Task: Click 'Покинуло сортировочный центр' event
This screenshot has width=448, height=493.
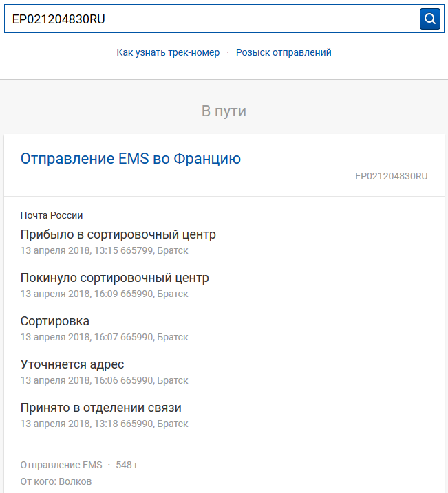Action: pyautogui.click(x=114, y=278)
